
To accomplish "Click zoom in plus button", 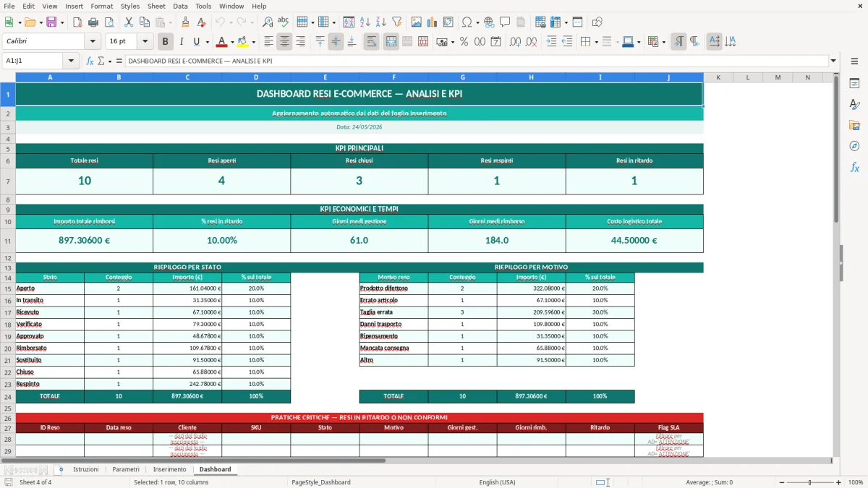I will tap(838, 482).
